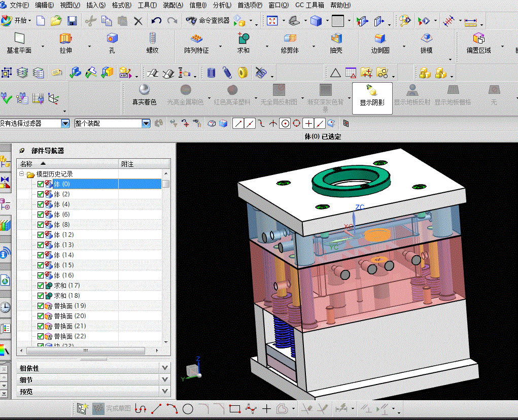
Task: Open the 开始 (Start) dropdown
Action: tap(16, 20)
